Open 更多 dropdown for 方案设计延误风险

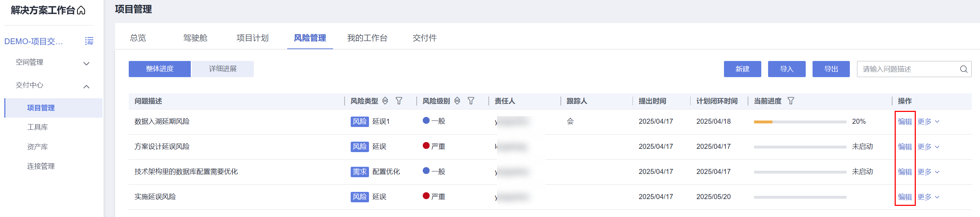928,147
